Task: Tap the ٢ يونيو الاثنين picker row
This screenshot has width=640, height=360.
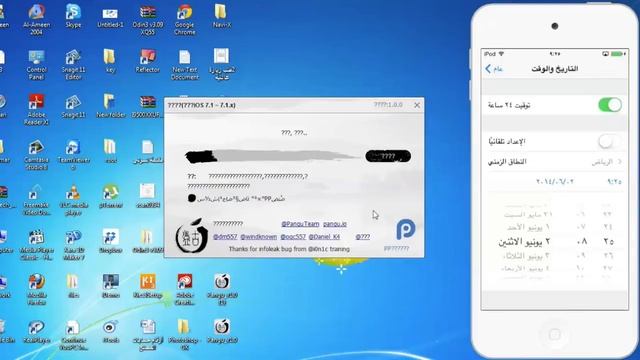Action: [555, 242]
